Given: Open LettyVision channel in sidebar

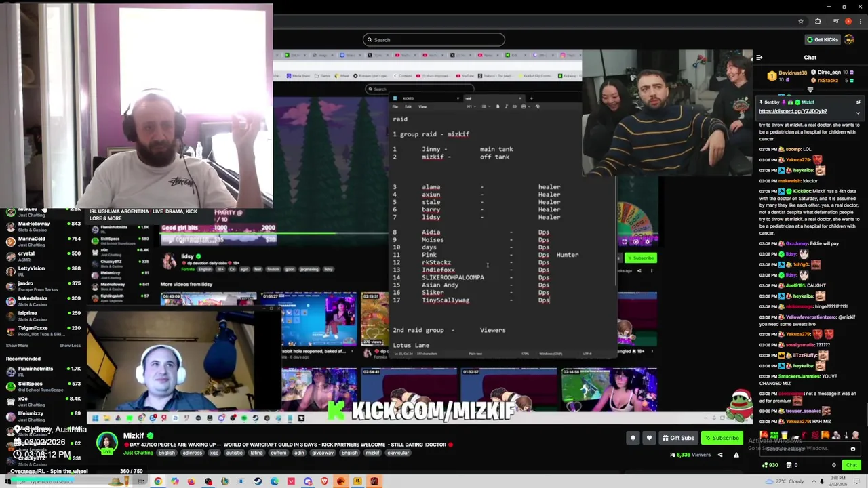Looking at the screenshot, I should click(x=42, y=271).
